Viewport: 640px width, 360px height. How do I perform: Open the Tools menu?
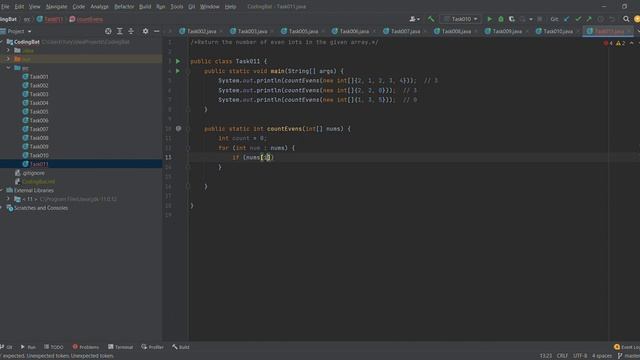point(177,7)
